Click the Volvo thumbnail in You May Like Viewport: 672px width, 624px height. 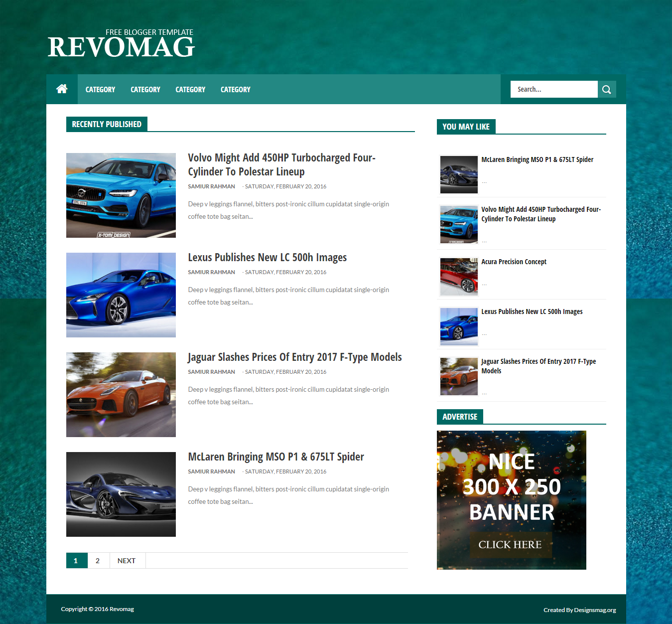click(x=459, y=224)
